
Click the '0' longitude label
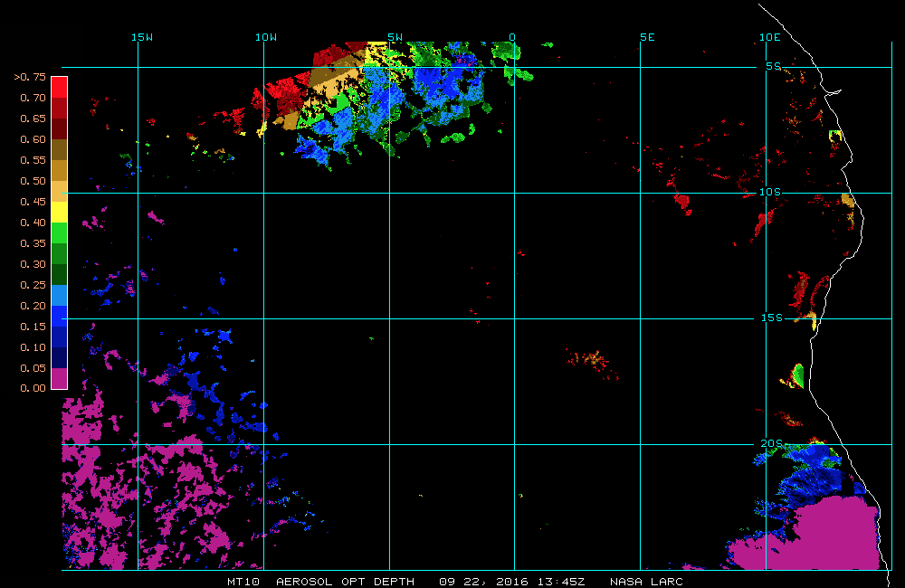click(512, 37)
